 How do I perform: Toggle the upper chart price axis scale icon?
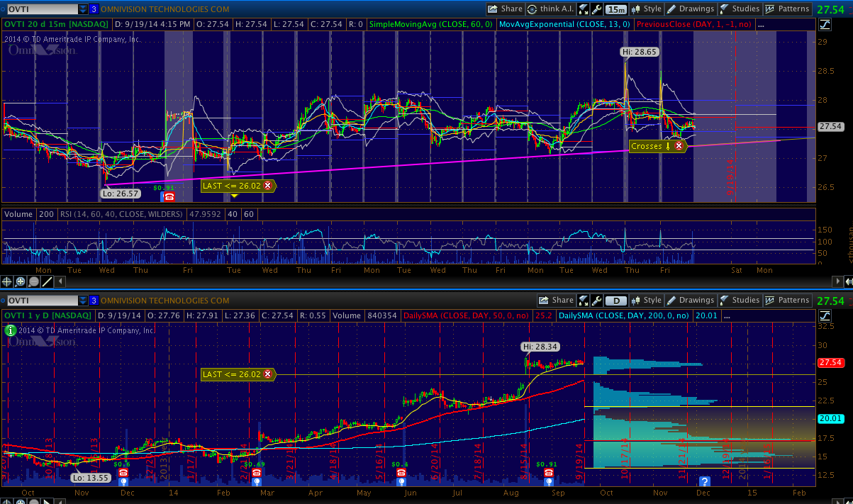[x=824, y=24]
